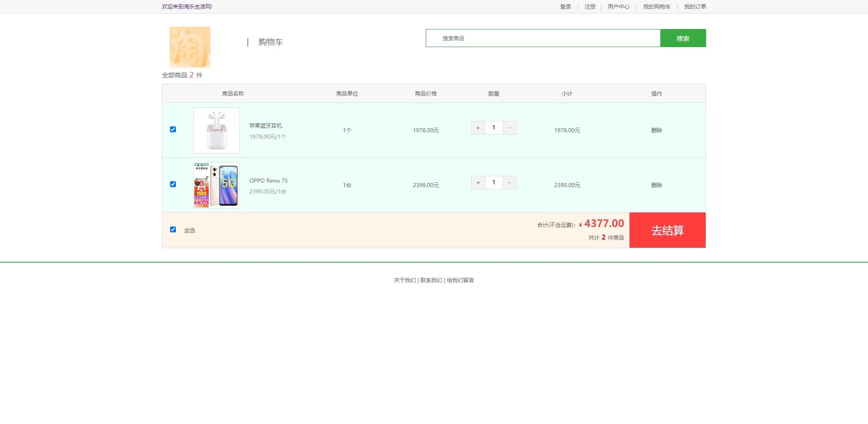Open the 登录 login link
Image resolution: width=868 pixels, height=424 pixels.
(566, 7)
